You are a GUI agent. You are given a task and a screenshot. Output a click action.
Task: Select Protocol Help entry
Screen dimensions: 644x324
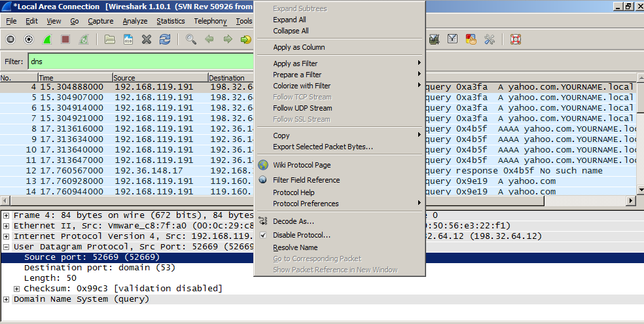pyautogui.click(x=340, y=192)
